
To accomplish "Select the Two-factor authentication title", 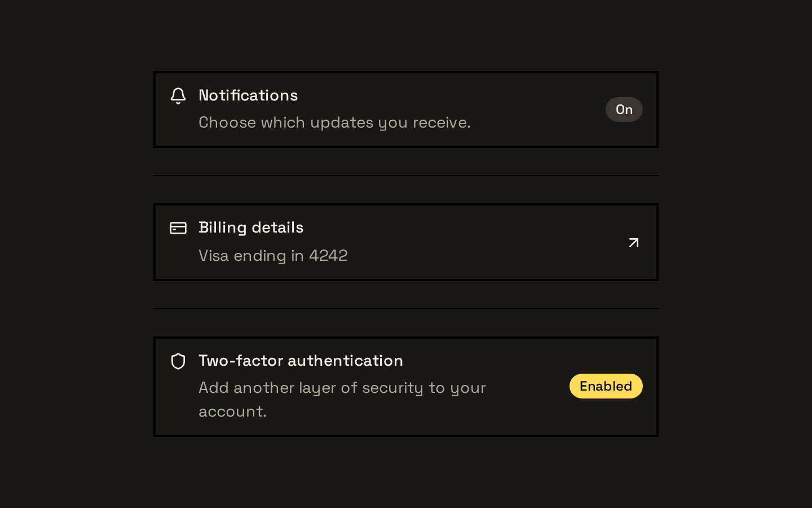I will [301, 361].
